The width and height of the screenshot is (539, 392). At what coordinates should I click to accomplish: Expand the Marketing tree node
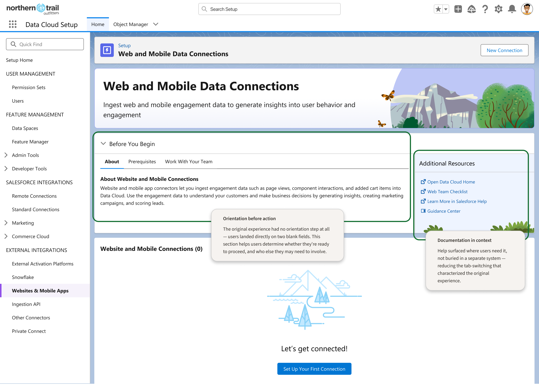pos(6,223)
